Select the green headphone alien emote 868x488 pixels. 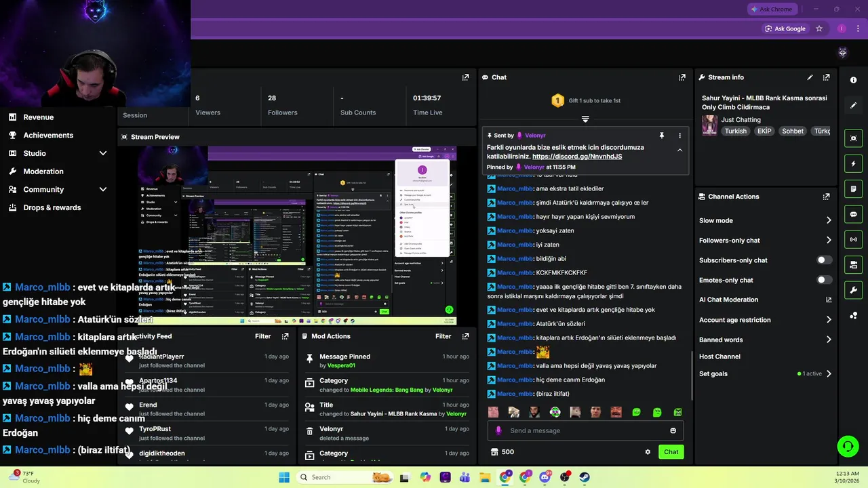[555, 412]
